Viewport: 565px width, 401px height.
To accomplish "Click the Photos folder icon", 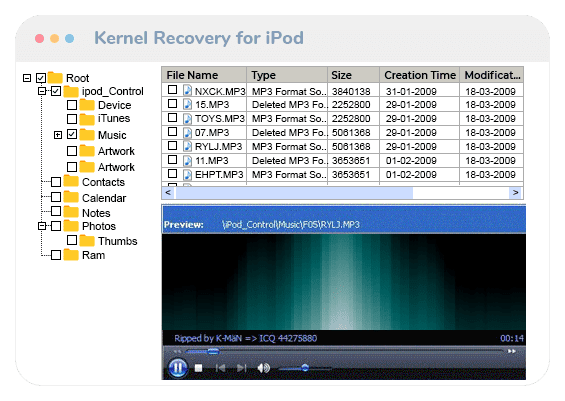I will [71, 226].
